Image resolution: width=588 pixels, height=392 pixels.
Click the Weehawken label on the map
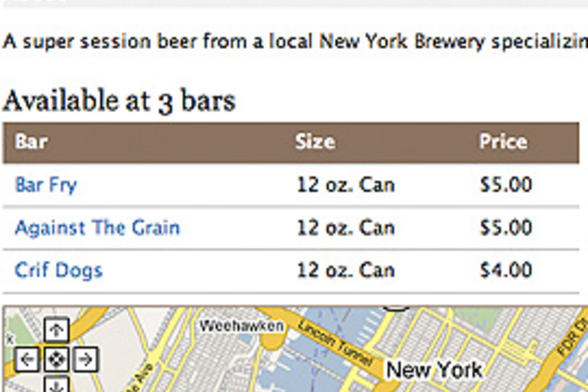click(242, 326)
